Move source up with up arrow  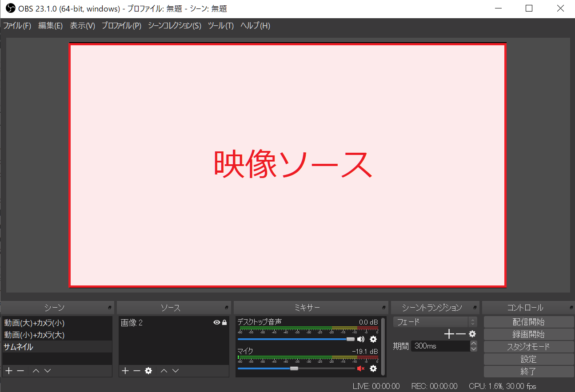[164, 371]
